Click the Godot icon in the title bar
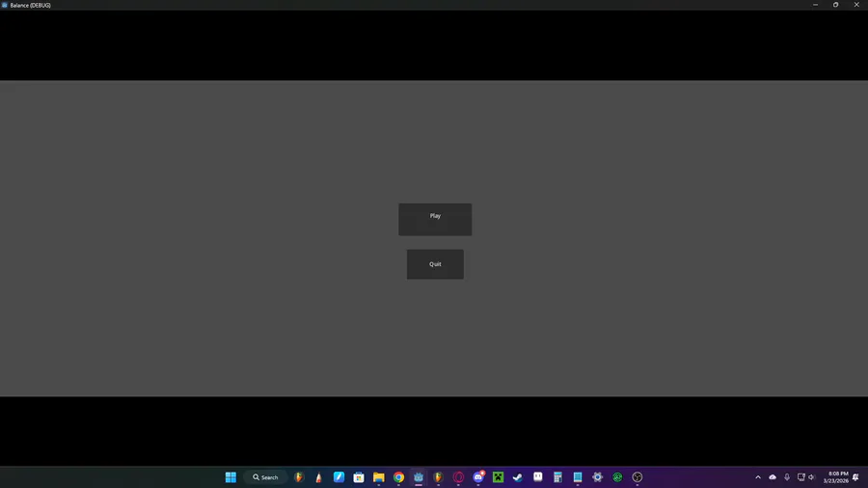868x488 pixels. click(x=5, y=5)
